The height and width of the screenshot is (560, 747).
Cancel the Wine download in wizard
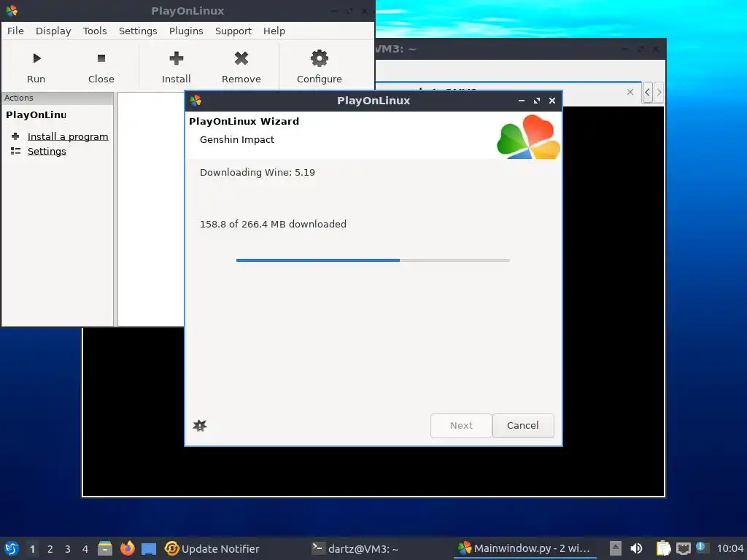click(522, 425)
